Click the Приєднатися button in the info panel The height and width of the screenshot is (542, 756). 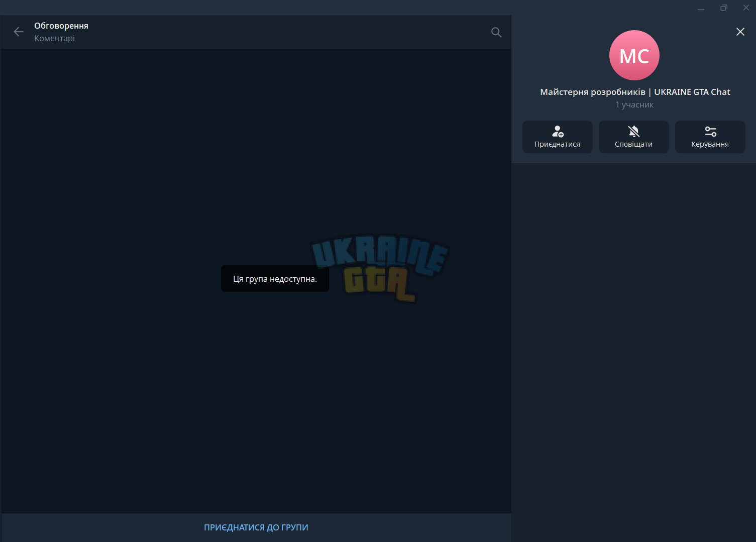tap(558, 137)
